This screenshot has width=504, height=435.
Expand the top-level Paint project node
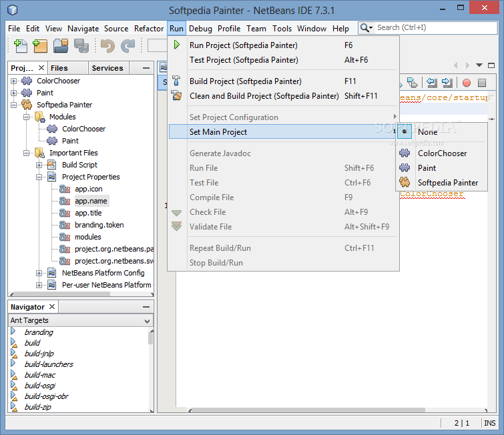pos(13,93)
